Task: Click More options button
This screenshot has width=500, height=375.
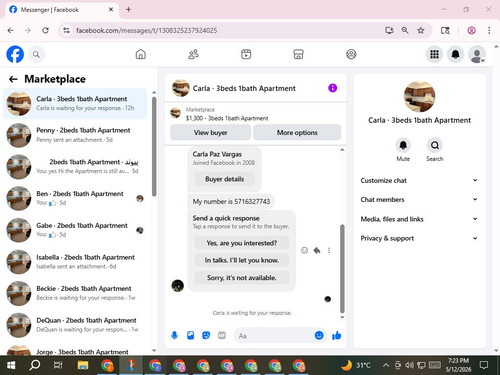Action: click(x=297, y=133)
